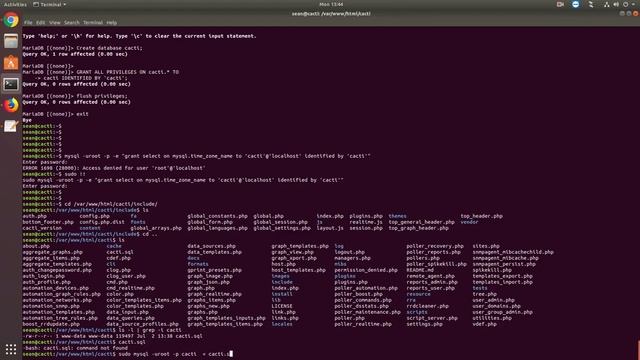Click the Activities button
This screenshot has width=640, height=360.
pyautogui.click(x=15, y=4)
